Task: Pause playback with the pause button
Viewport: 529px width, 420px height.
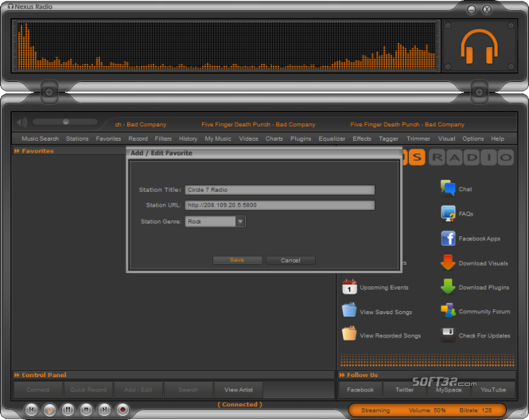Action: click(x=68, y=410)
